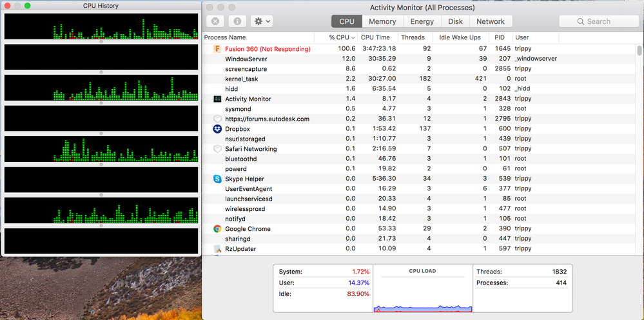Click first core graph in CPU History
644x320 pixels.
tap(101, 26)
